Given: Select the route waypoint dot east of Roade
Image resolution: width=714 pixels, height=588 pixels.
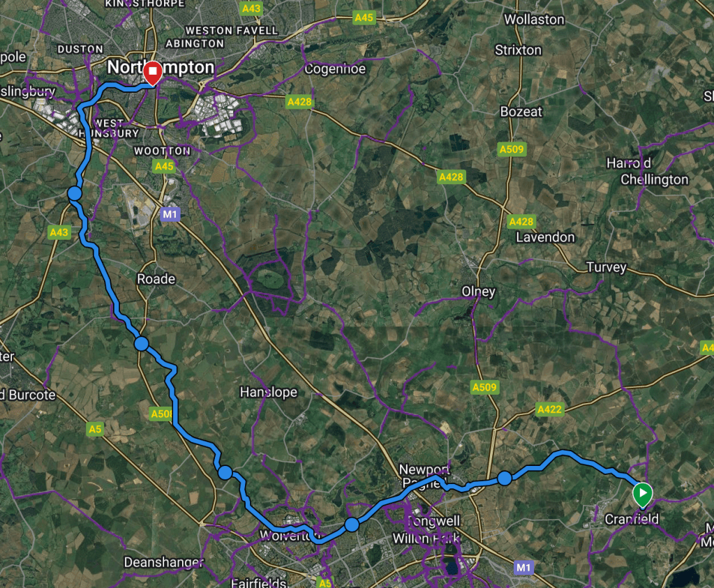Looking at the screenshot, I should click(142, 344).
